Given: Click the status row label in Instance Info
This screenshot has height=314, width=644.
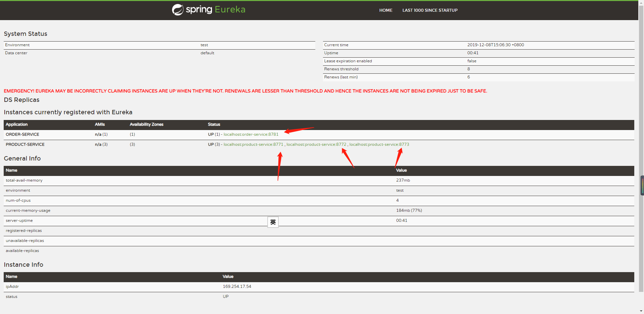Looking at the screenshot, I should point(12,297).
